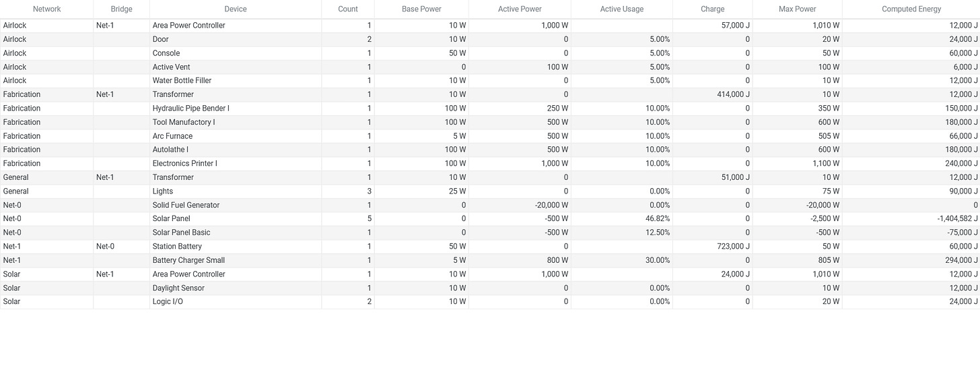
Task: Select the 57,000 J charge value
Action: pos(713,26)
